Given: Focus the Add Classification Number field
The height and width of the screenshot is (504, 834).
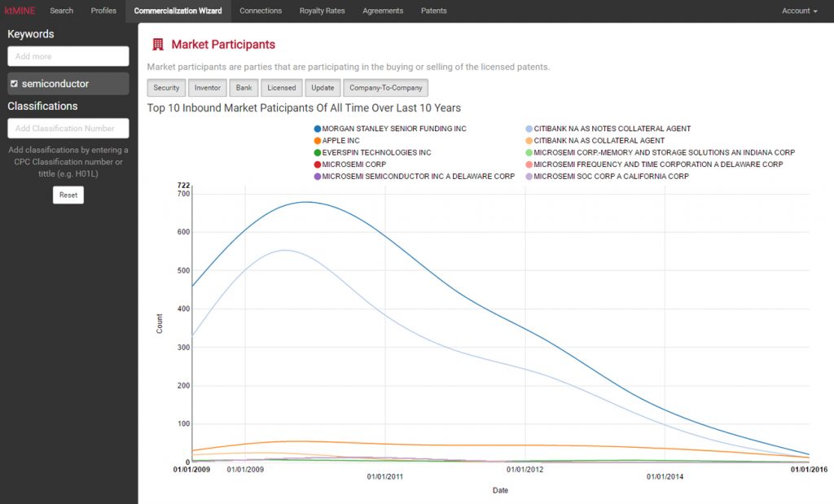Looking at the screenshot, I should point(68,129).
